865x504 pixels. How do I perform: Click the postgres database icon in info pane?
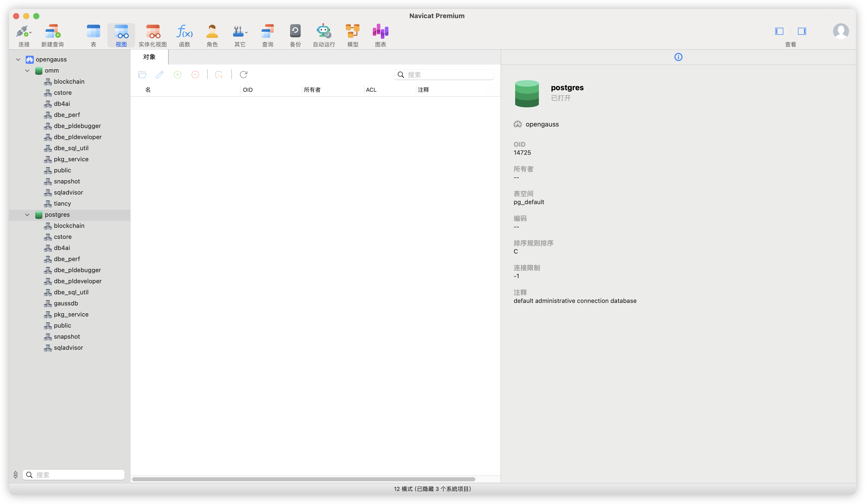(x=527, y=93)
